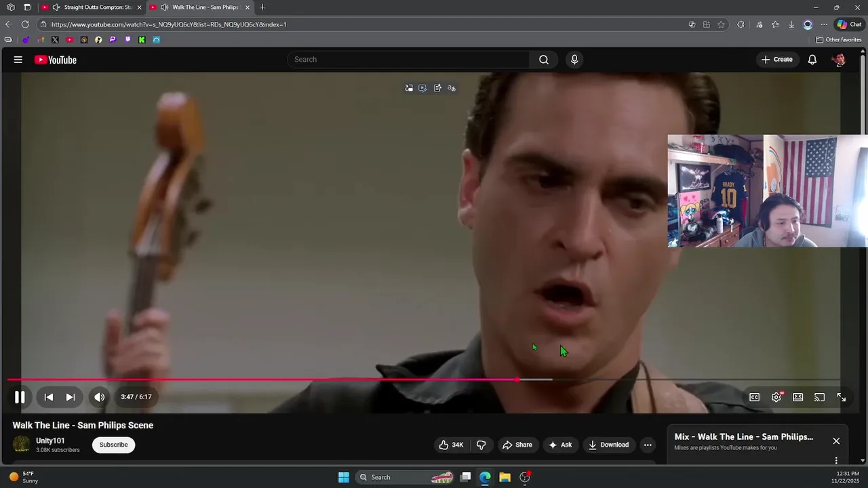Image resolution: width=868 pixels, height=488 pixels.
Task: Refresh the page
Action: point(25,24)
